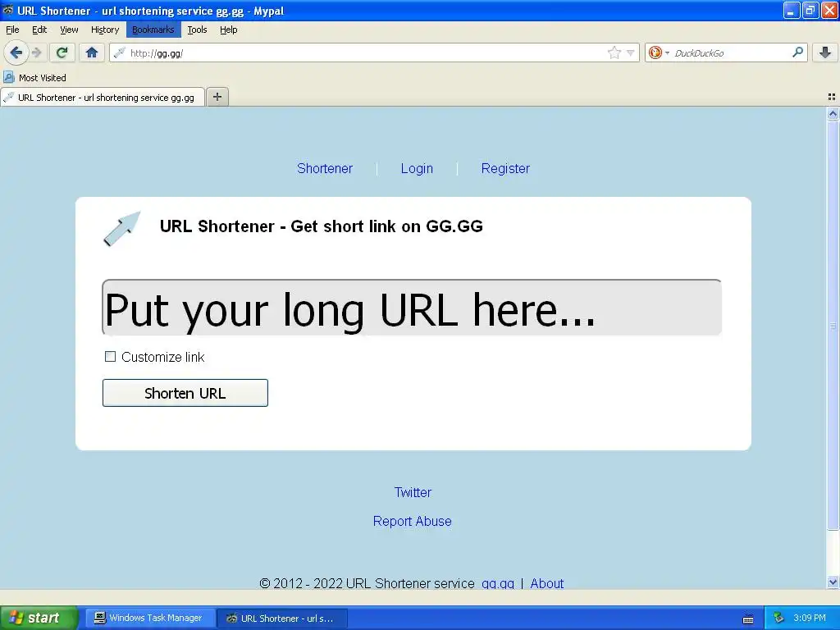The image size is (840, 630).
Task: Open the History menu
Action: coord(104,30)
